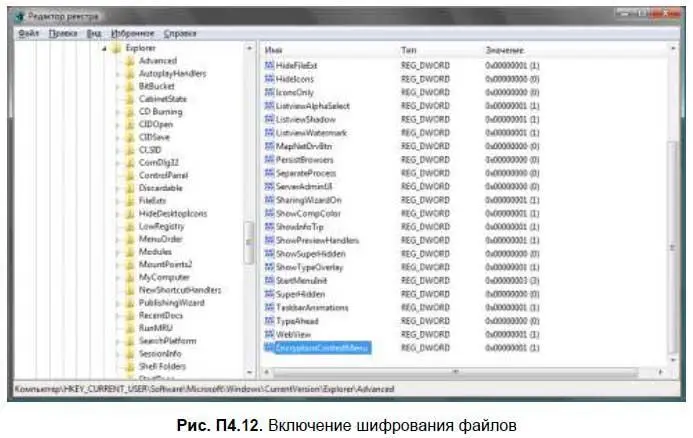Select the ControlPanel folder
The image size is (693, 438).
click(164, 175)
